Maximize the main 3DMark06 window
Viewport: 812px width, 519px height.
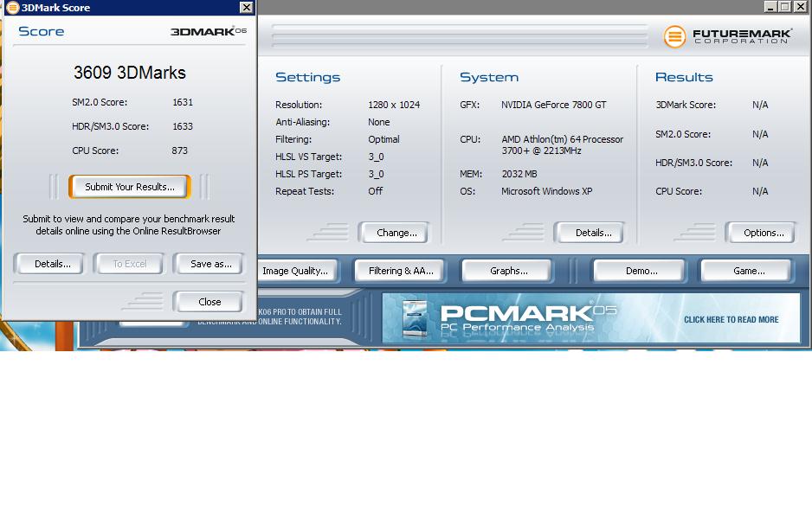tap(785, 6)
